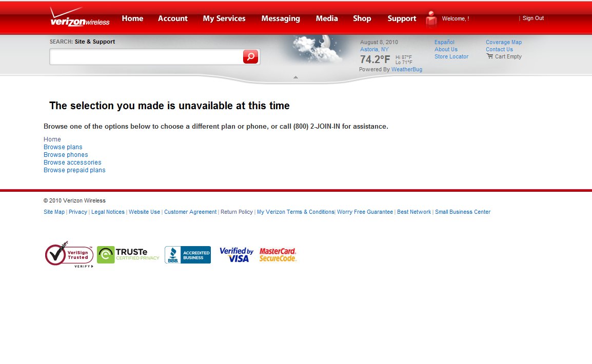
Task: Open the Home menu in top navigation
Action: tap(132, 18)
